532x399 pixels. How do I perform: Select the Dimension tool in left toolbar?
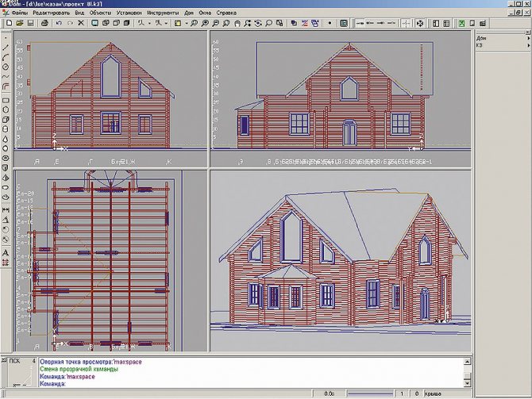6,210
